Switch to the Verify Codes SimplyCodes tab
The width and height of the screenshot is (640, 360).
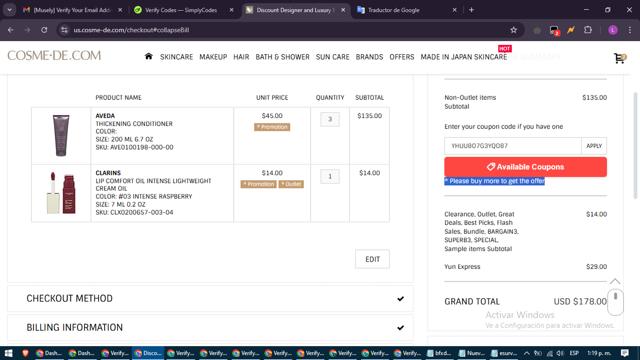point(180,10)
